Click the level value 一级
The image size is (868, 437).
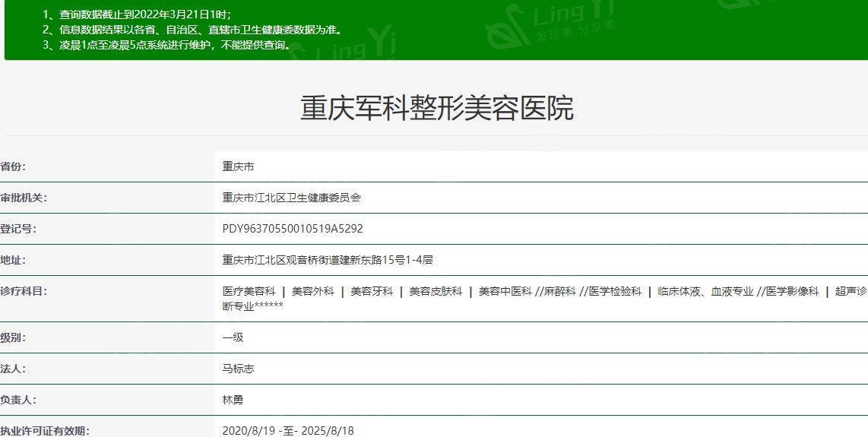tap(233, 337)
